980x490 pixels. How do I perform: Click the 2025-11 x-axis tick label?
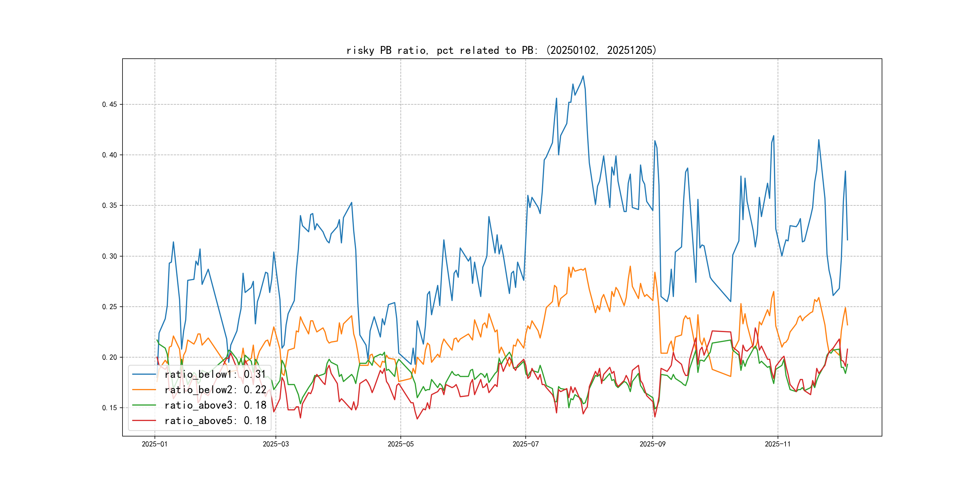[x=778, y=444]
